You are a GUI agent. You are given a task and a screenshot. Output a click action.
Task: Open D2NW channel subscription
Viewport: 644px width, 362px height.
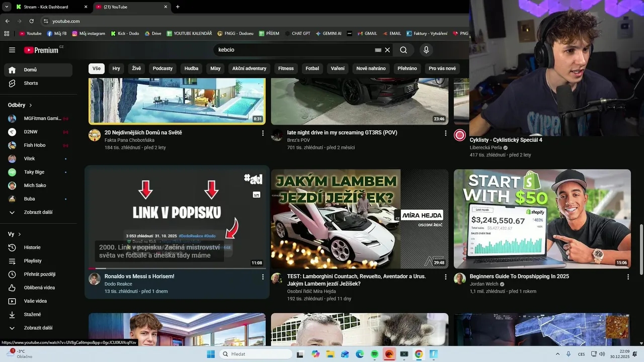[x=39, y=132]
